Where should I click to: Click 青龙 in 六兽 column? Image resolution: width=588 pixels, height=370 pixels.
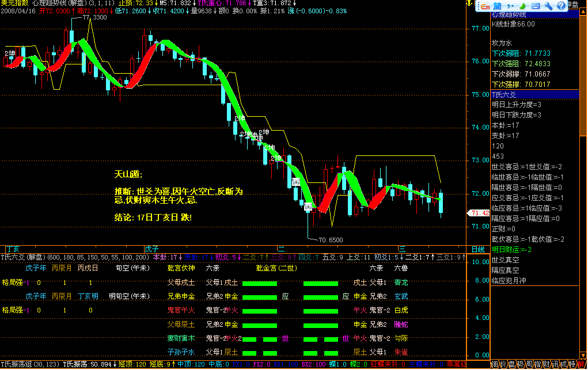click(401, 283)
